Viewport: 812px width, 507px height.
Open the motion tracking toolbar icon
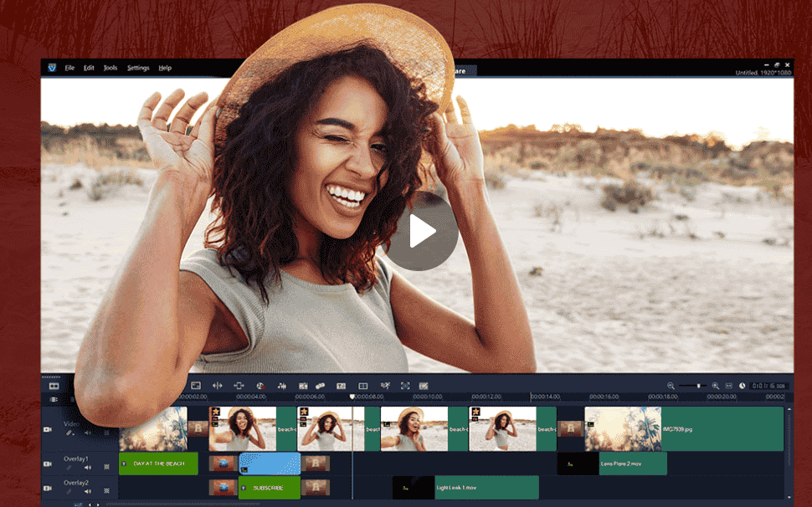coord(385,386)
